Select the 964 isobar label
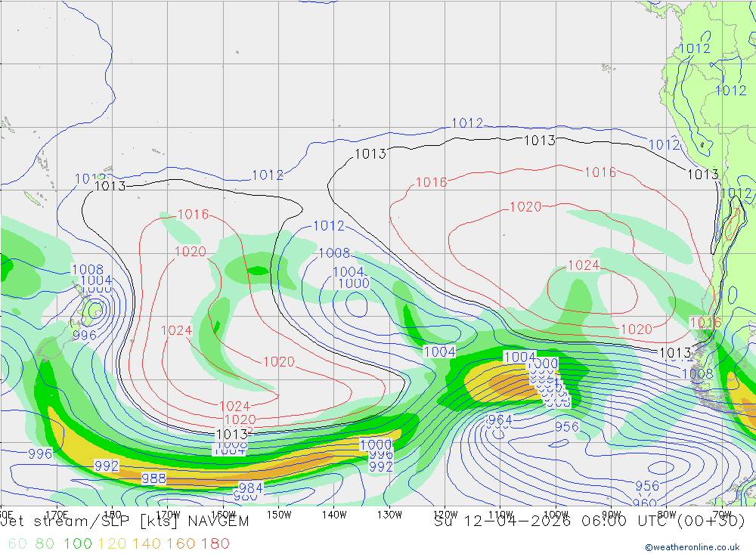Screen dimensions: 756x554 click(x=500, y=419)
